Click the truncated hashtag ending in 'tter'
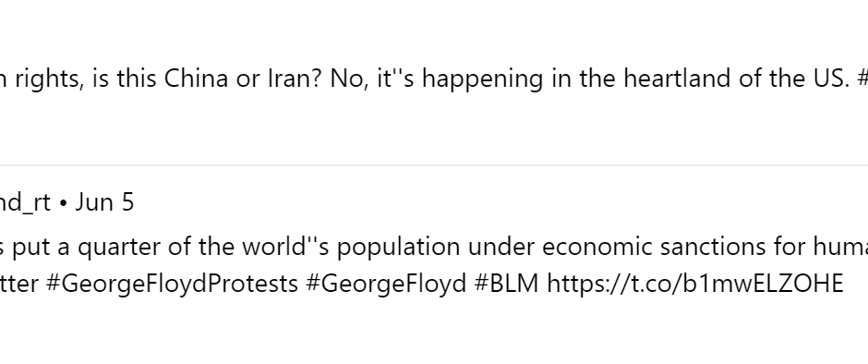 pyautogui.click(x=18, y=284)
